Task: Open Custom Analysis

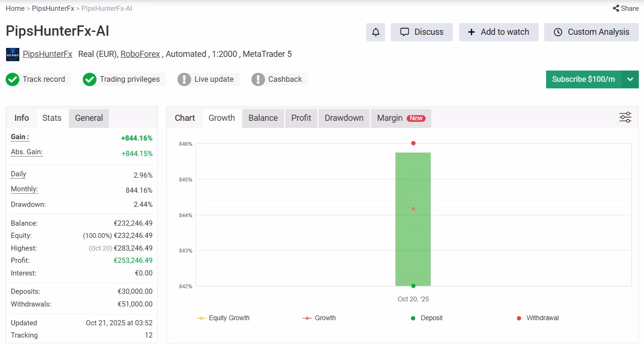Action: click(x=591, y=32)
